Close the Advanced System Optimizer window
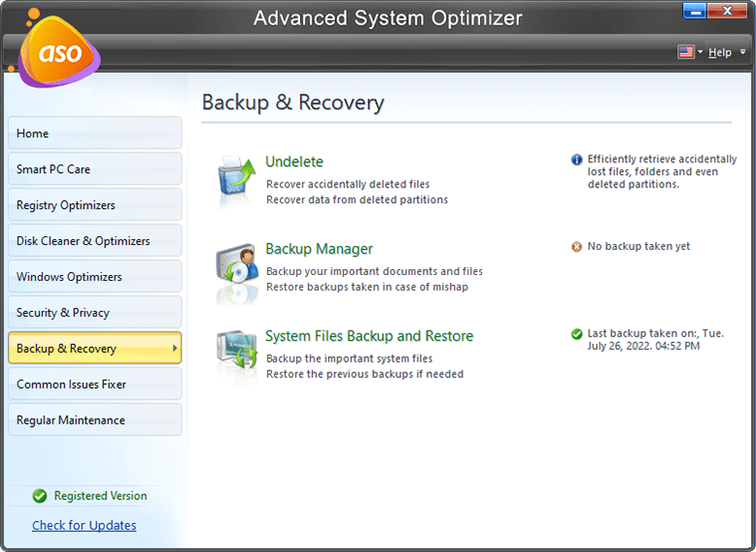This screenshot has width=756, height=552. (727, 11)
